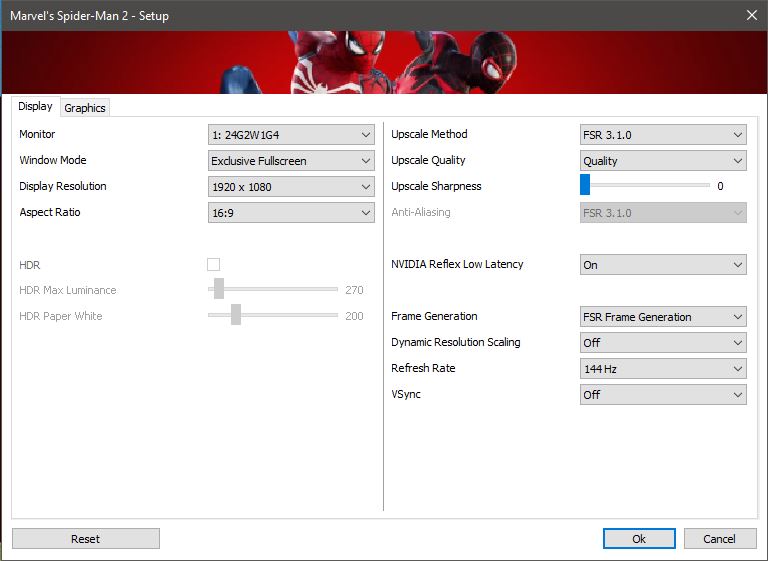Click the Spider-Man banner image
Image resolution: width=768 pixels, height=561 pixels.
384,62
